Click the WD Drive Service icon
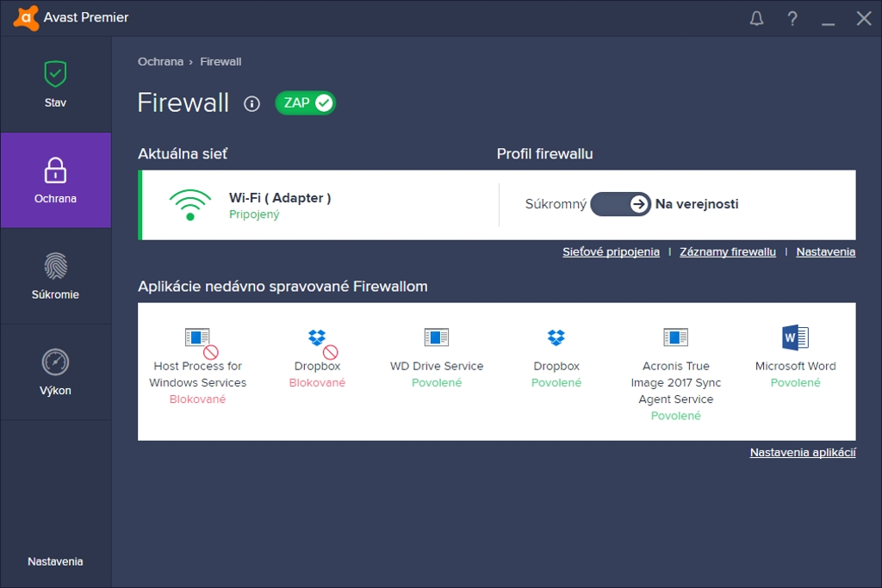 437,337
